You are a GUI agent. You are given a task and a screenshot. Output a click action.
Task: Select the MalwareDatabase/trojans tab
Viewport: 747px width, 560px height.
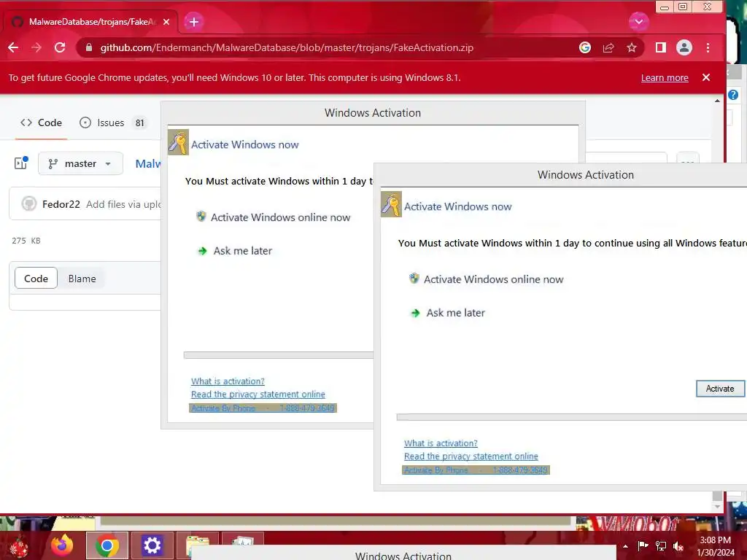pyautogui.click(x=90, y=22)
